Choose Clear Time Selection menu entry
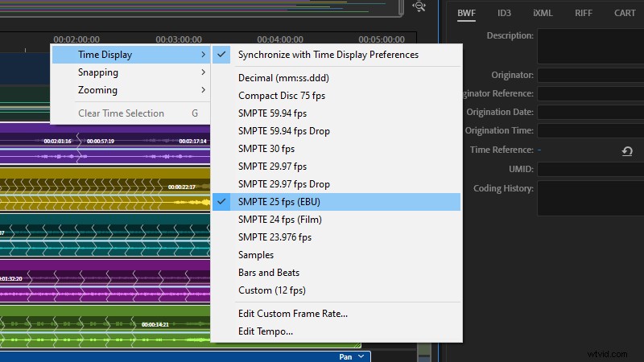This screenshot has height=362, width=644. (131, 113)
